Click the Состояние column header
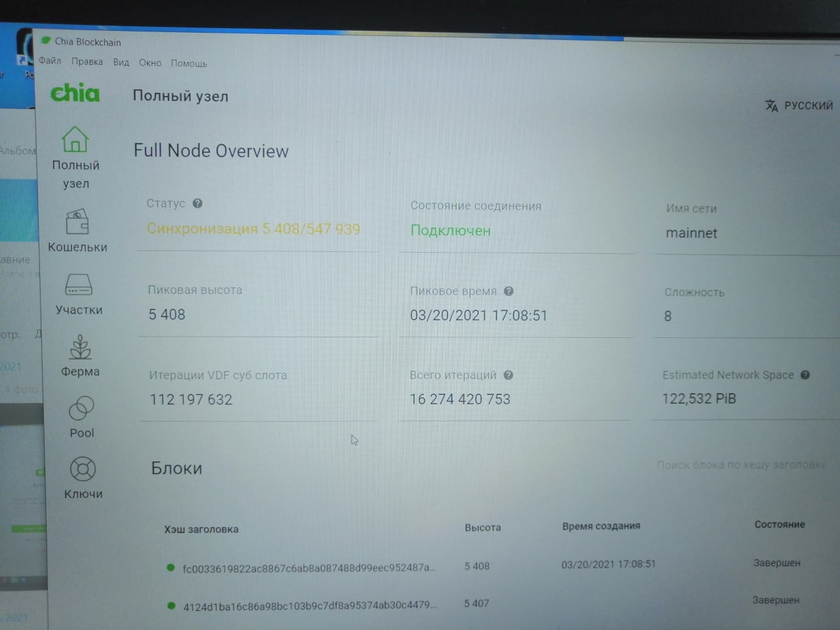The height and width of the screenshot is (630, 840). (780, 524)
